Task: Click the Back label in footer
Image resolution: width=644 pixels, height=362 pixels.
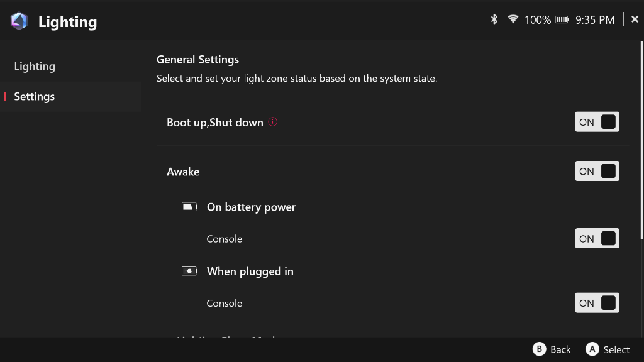Action: pos(560,349)
